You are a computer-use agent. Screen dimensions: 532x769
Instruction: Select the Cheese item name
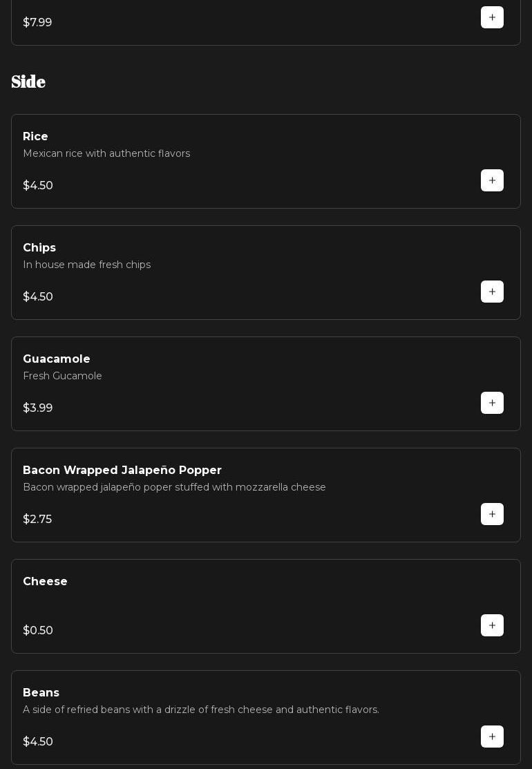tap(45, 582)
